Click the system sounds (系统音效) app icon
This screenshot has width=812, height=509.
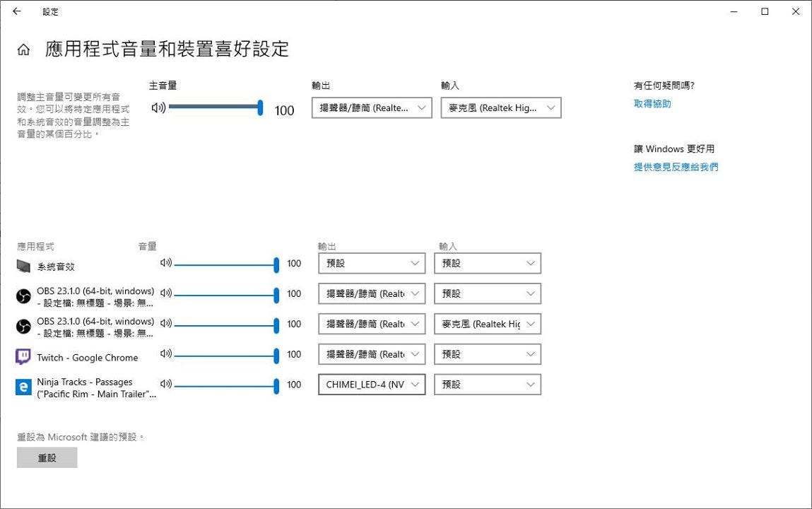23,265
